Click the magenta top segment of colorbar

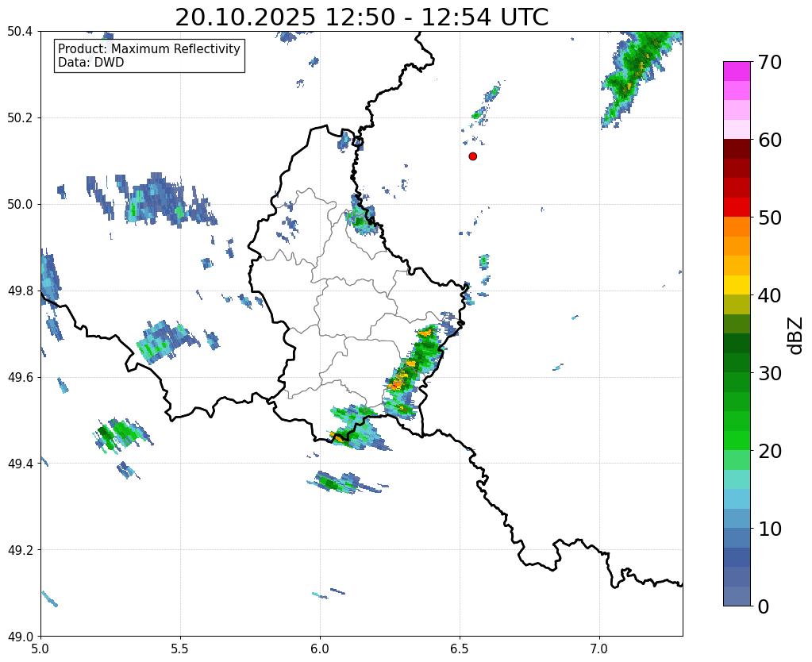pos(737,71)
